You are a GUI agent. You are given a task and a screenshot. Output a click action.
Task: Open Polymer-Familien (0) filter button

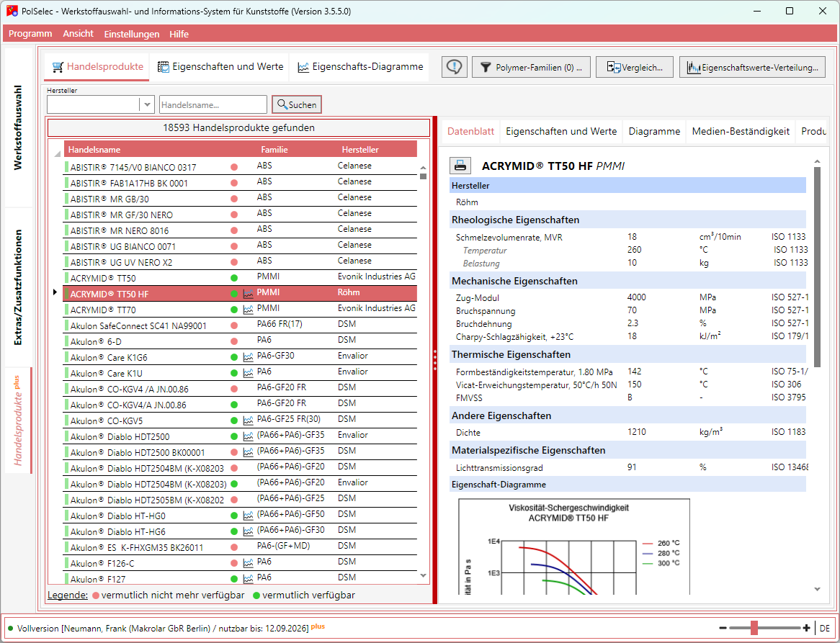click(532, 68)
